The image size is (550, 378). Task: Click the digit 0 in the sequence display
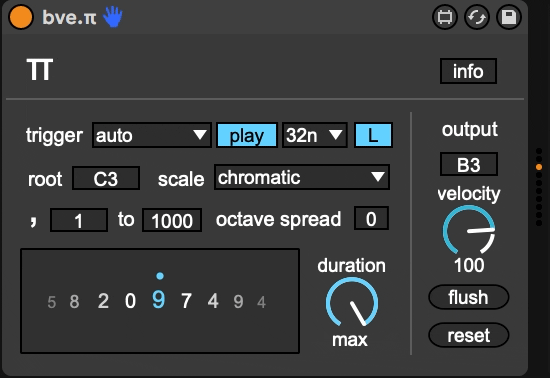[x=130, y=301]
